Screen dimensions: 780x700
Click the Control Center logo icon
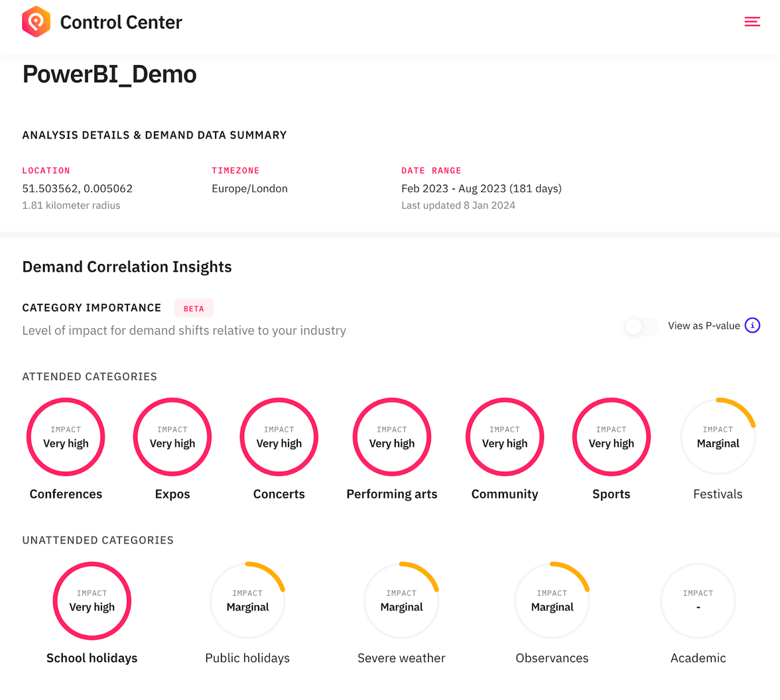tap(36, 21)
